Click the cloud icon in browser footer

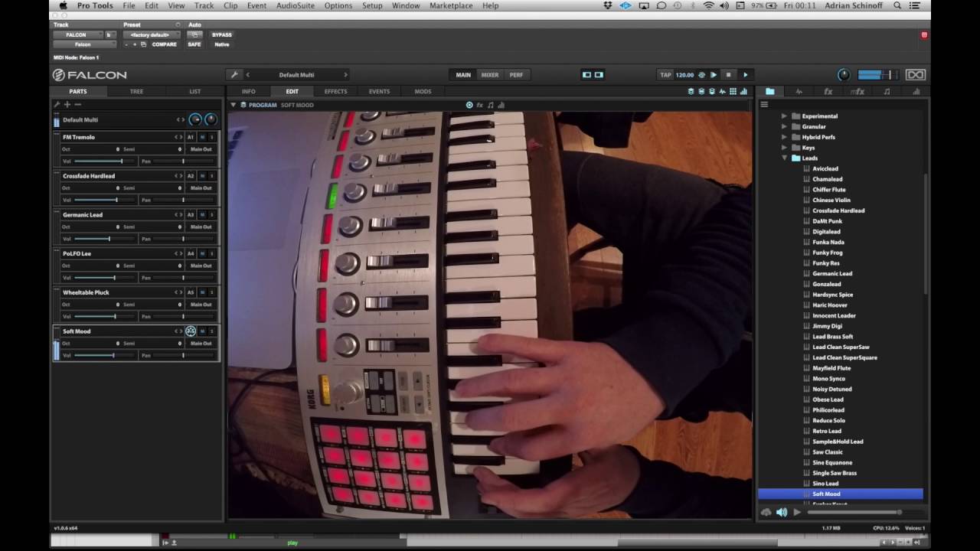pyautogui.click(x=766, y=512)
